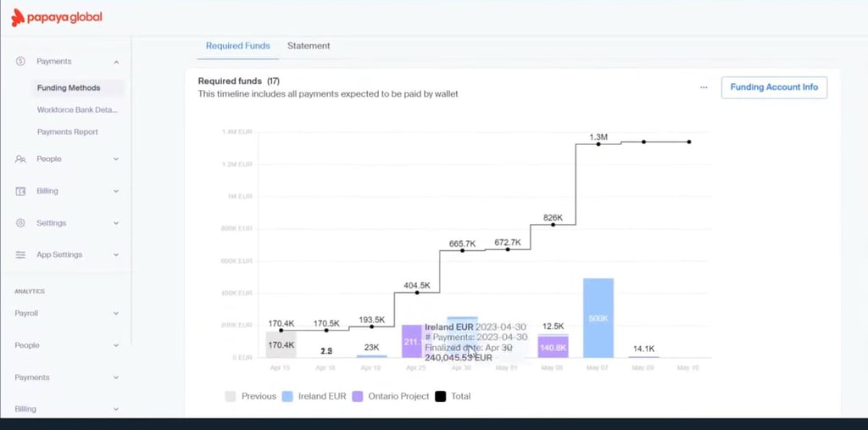Open the three-dot more options menu
Image resolution: width=868 pixels, height=430 pixels.
[x=704, y=87]
